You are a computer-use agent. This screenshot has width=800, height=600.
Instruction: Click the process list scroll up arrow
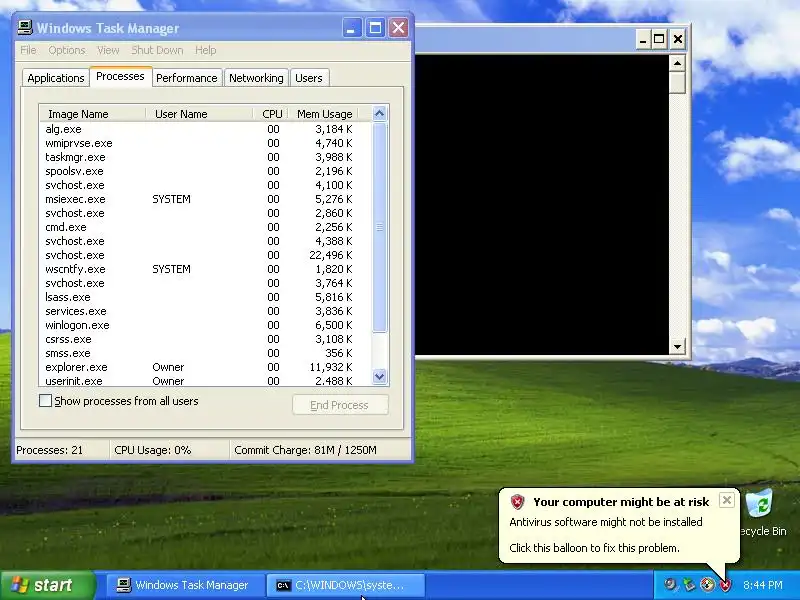pos(379,113)
